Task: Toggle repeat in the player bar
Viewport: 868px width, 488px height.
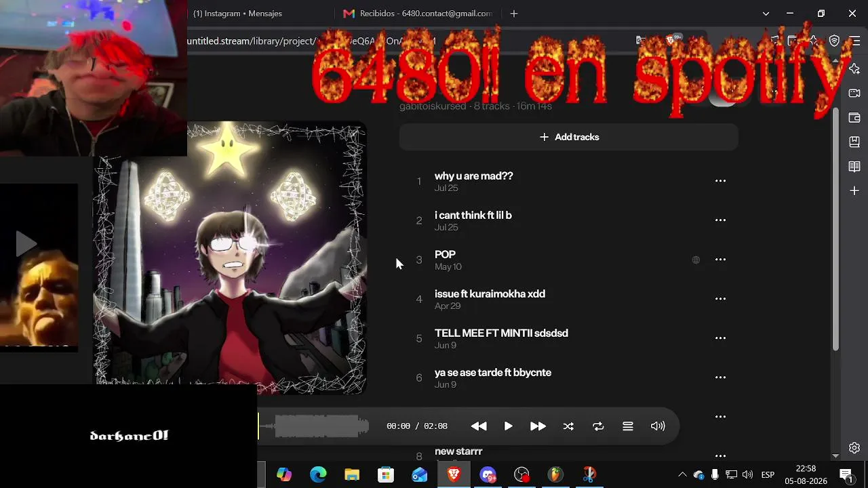Action: (x=598, y=426)
